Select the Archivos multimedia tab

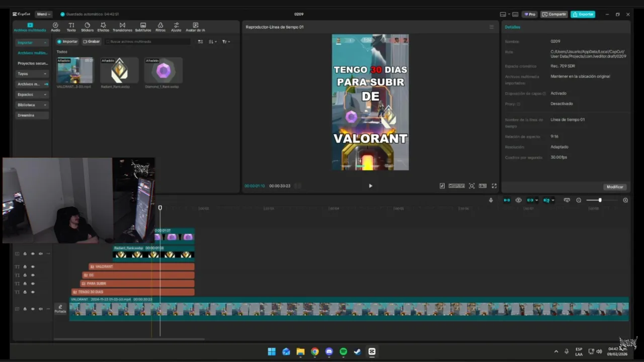click(30, 27)
